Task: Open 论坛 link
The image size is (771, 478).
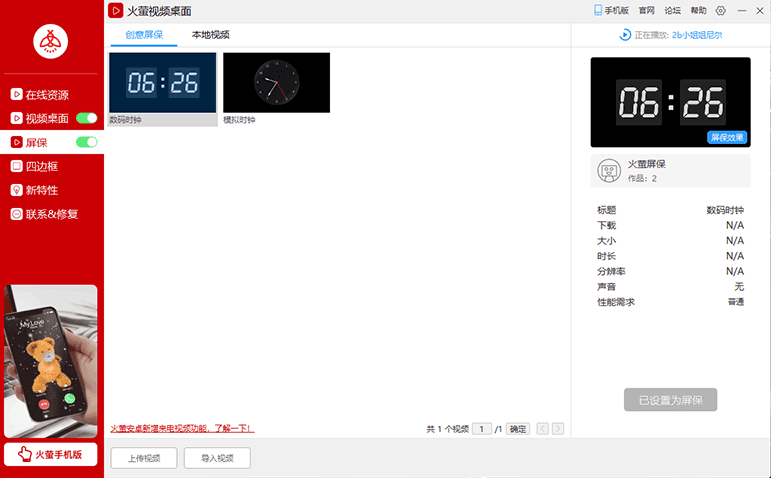Action: coord(672,10)
